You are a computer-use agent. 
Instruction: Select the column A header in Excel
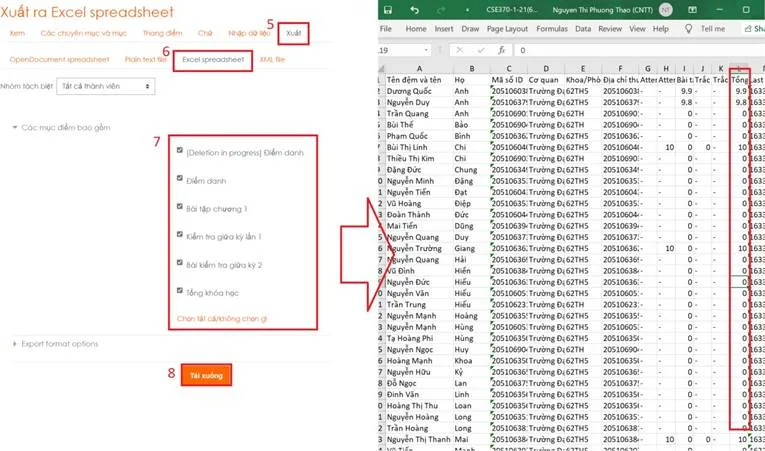[417, 67]
